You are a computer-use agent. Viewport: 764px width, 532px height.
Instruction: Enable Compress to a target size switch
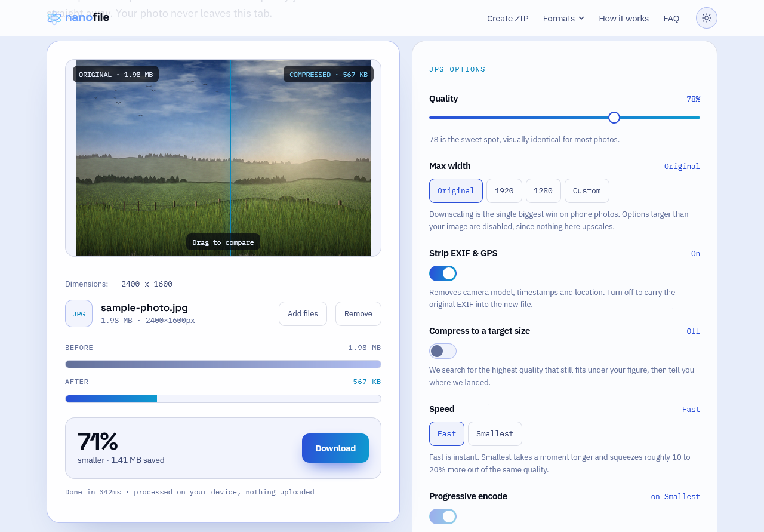[x=443, y=351]
